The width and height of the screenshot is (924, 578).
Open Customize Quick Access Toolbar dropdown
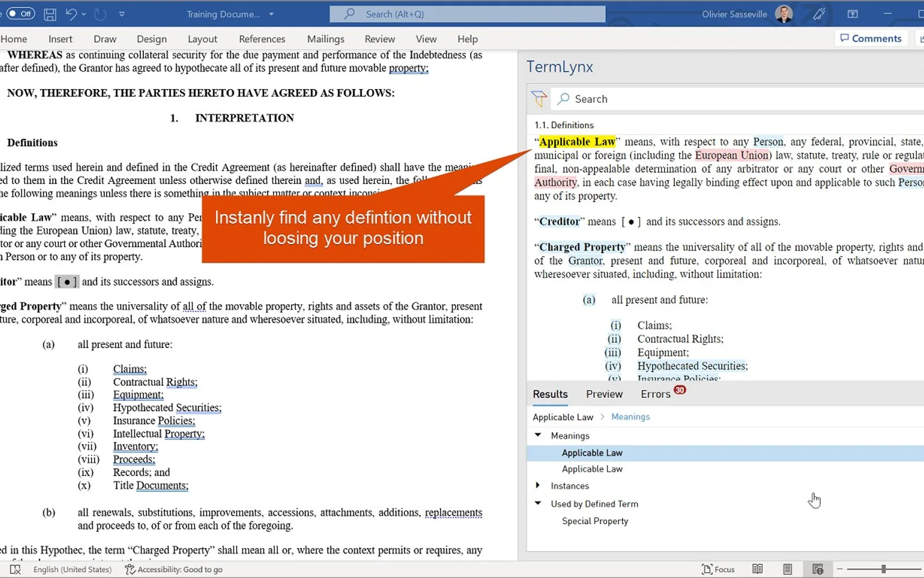point(122,14)
